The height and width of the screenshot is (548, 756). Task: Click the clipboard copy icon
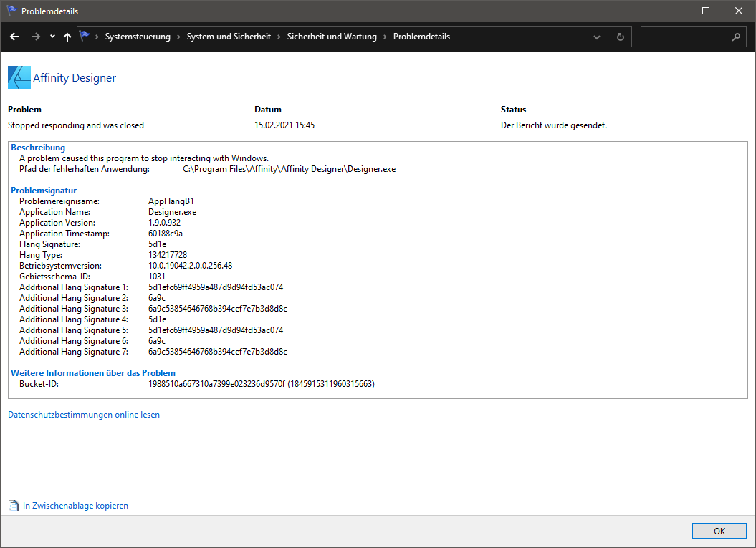[14, 506]
